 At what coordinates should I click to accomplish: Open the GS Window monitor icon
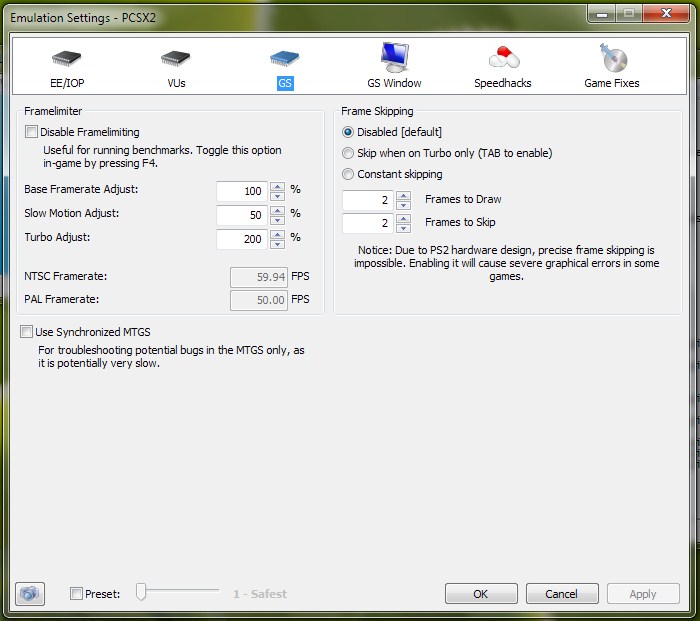click(x=394, y=58)
